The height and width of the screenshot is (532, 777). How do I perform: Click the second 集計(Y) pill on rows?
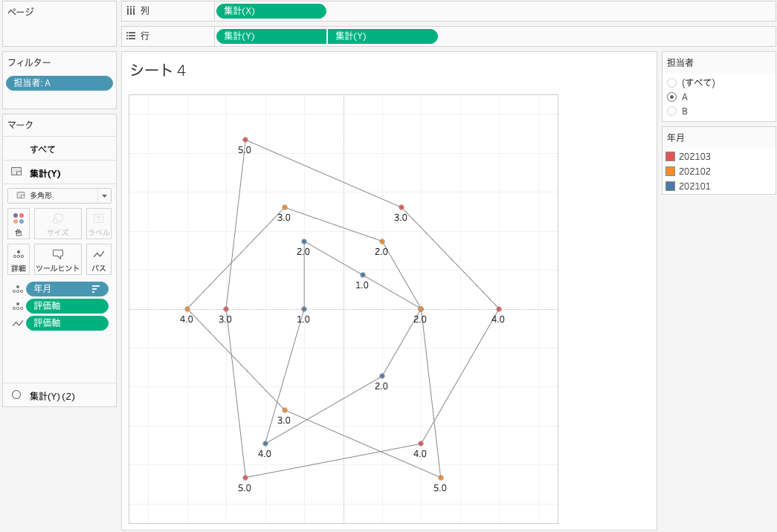pos(382,36)
